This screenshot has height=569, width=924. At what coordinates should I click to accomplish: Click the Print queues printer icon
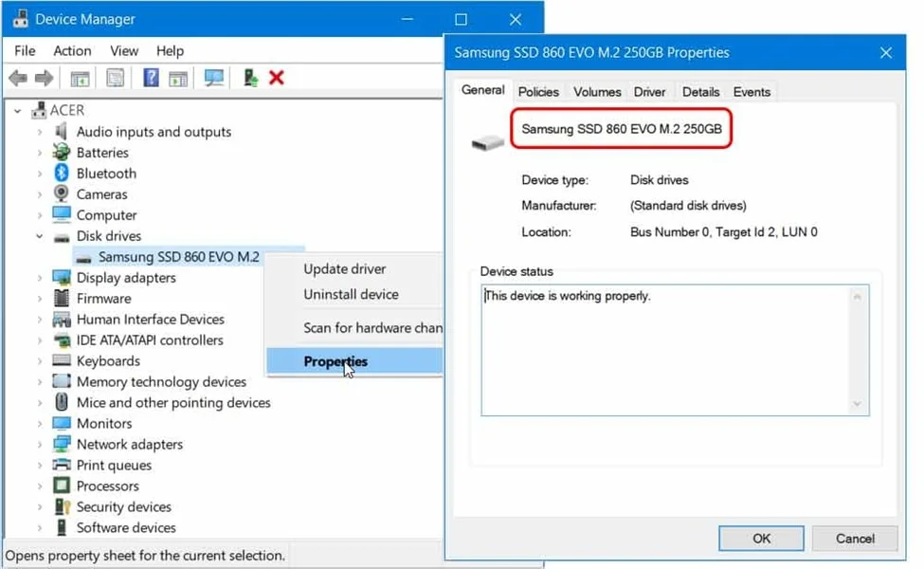tap(62, 465)
